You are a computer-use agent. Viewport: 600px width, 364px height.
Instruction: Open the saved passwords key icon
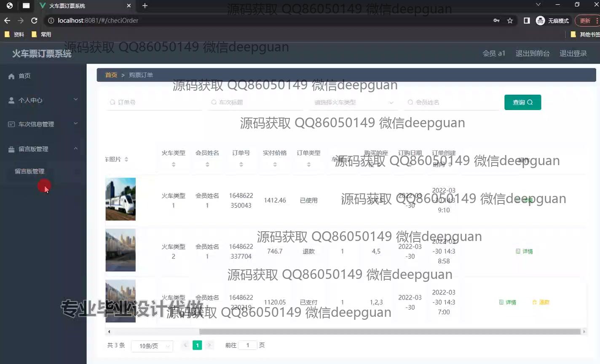coord(496,20)
